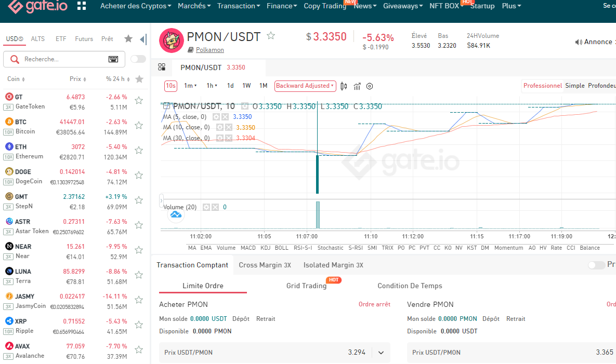Click the Annonce speaker icon

pyautogui.click(x=579, y=42)
